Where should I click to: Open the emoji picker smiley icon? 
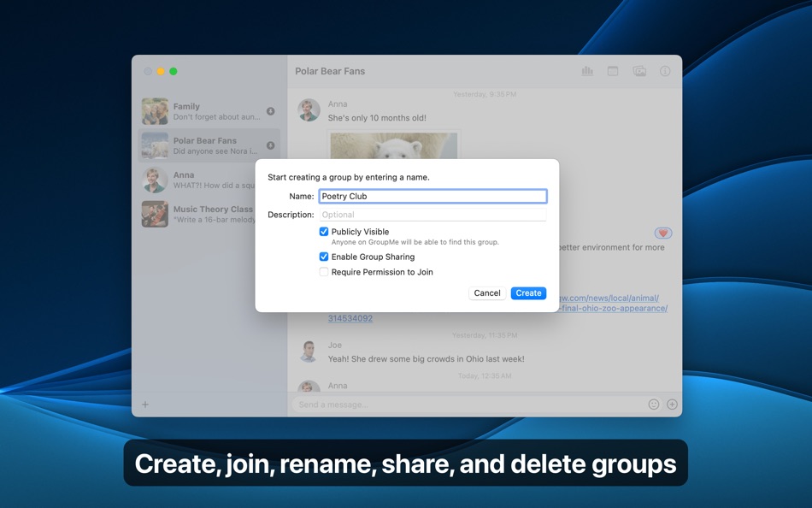[654, 405]
